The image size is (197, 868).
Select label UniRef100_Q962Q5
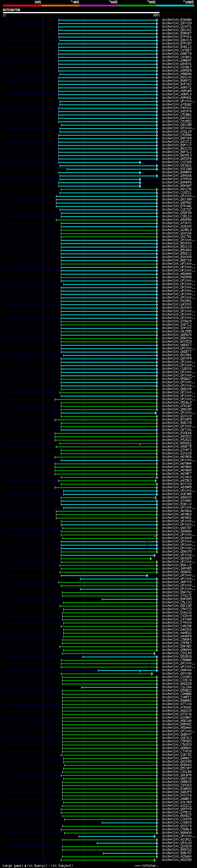coord(177,410)
